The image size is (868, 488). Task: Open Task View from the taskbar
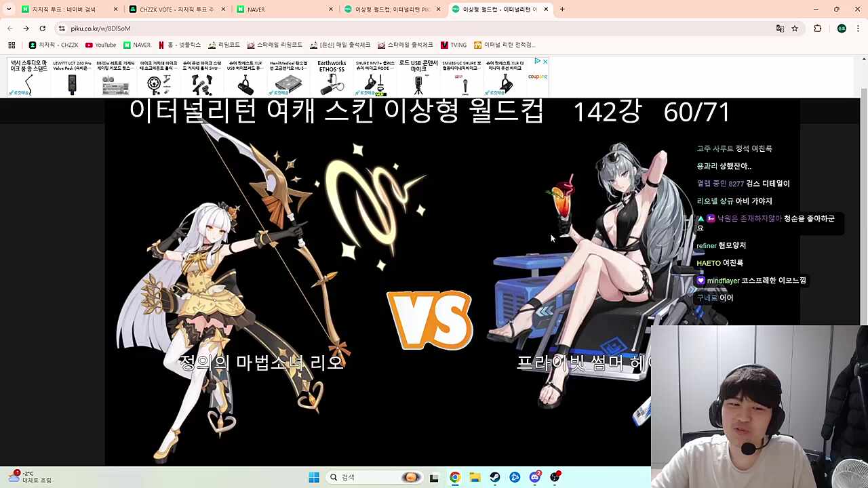coord(434,477)
